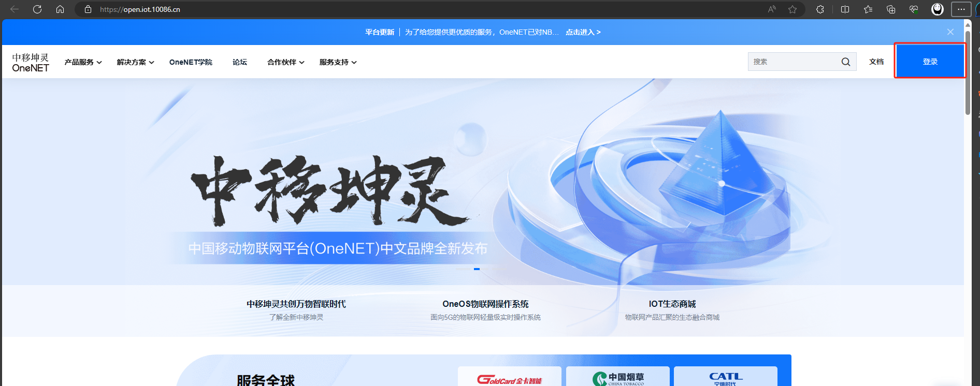Click 点击进入 > in the top banner
980x386 pixels.
click(x=583, y=32)
